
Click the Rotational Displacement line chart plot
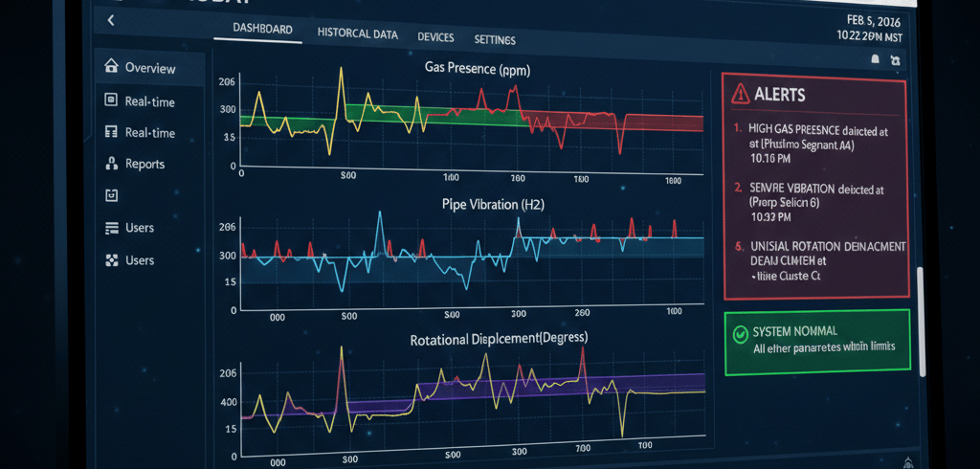click(473, 400)
